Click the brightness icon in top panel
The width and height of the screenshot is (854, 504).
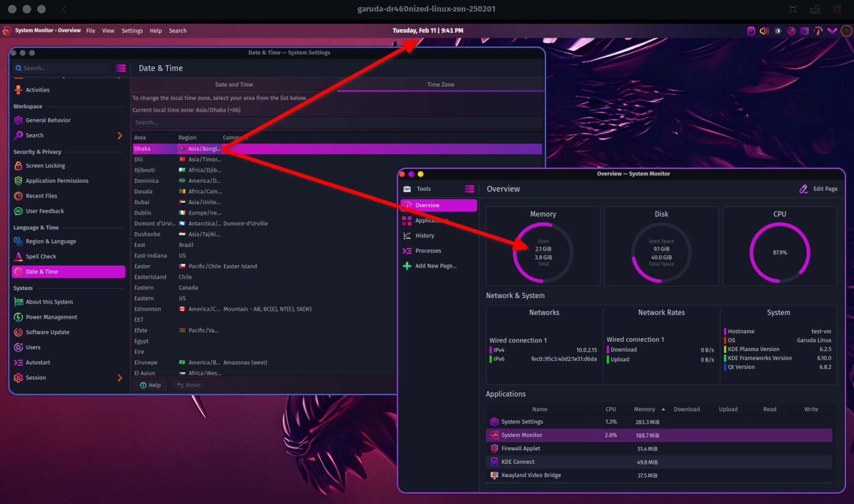click(778, 30)
